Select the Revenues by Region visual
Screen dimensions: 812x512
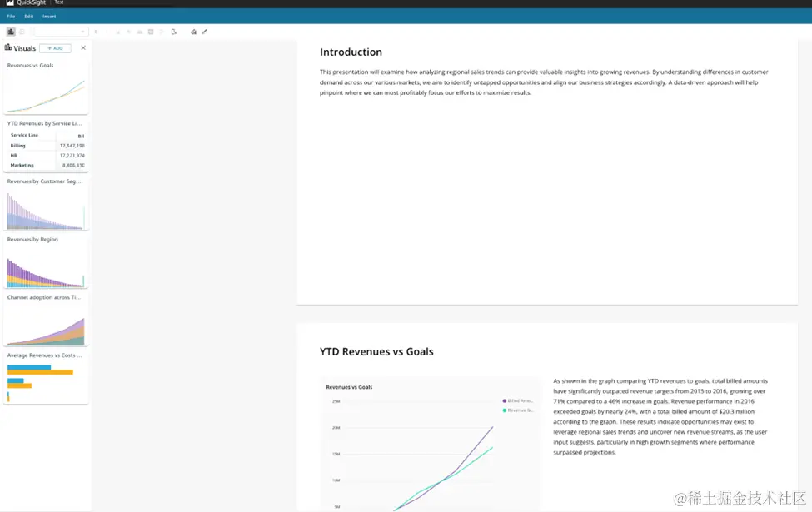pyautogui.click(x=46, y=262)
